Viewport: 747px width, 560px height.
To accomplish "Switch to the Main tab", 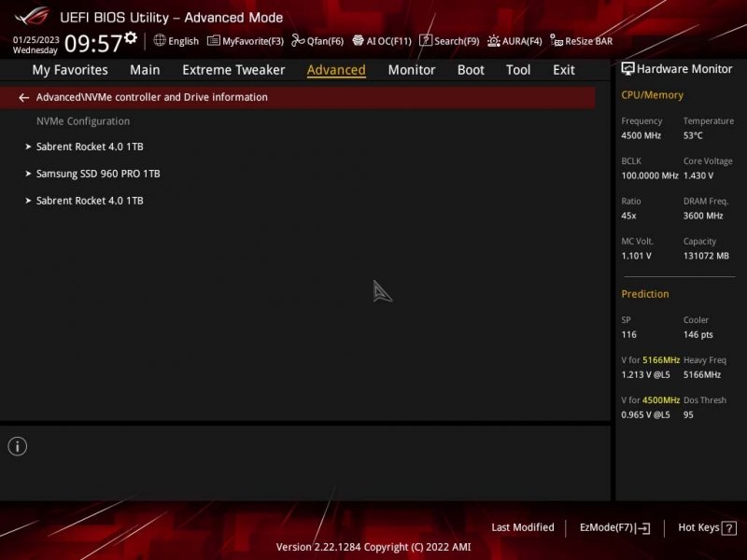I will pyautogui.click(x=145, y=70).
